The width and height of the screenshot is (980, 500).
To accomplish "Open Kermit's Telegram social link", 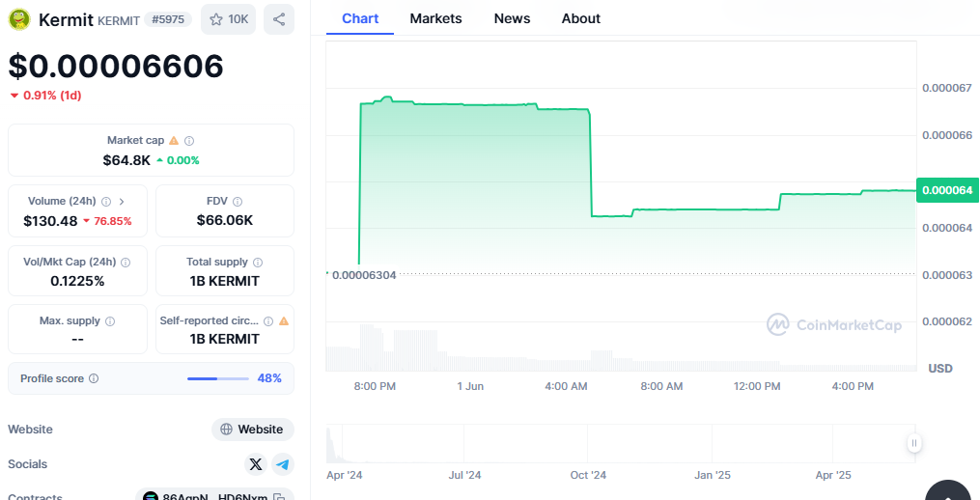I will pos(283,464).
